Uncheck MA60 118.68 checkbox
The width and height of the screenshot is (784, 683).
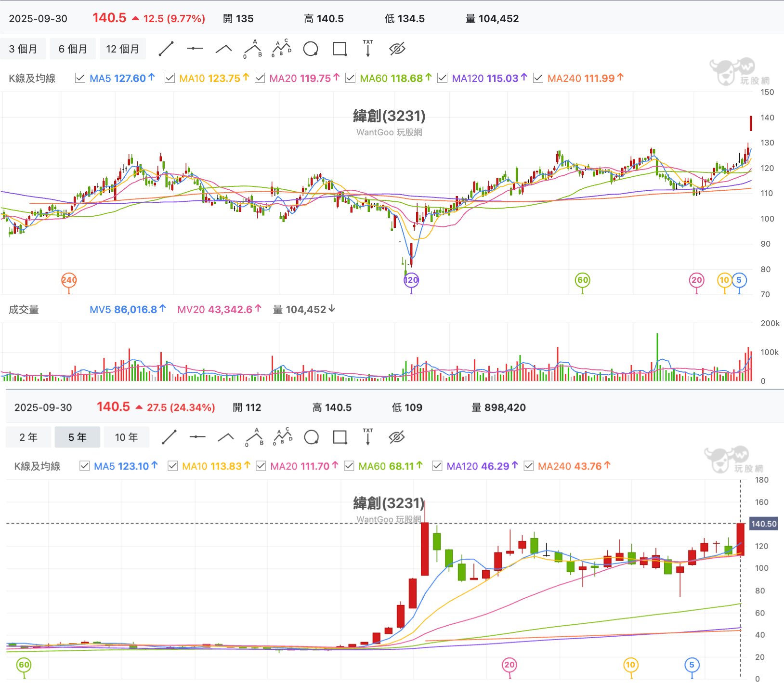[351, 78]
